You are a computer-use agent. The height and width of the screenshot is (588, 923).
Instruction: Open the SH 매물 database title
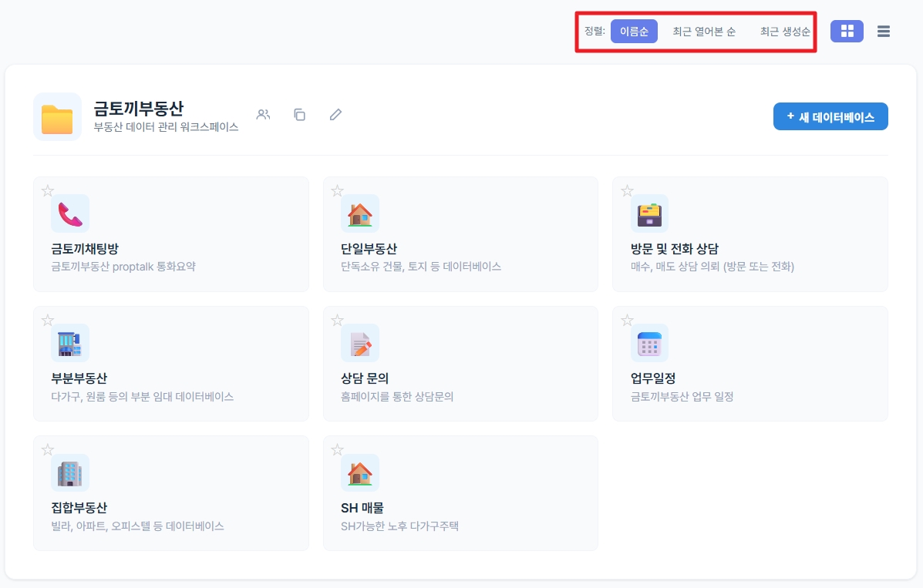tap(362, 508)
